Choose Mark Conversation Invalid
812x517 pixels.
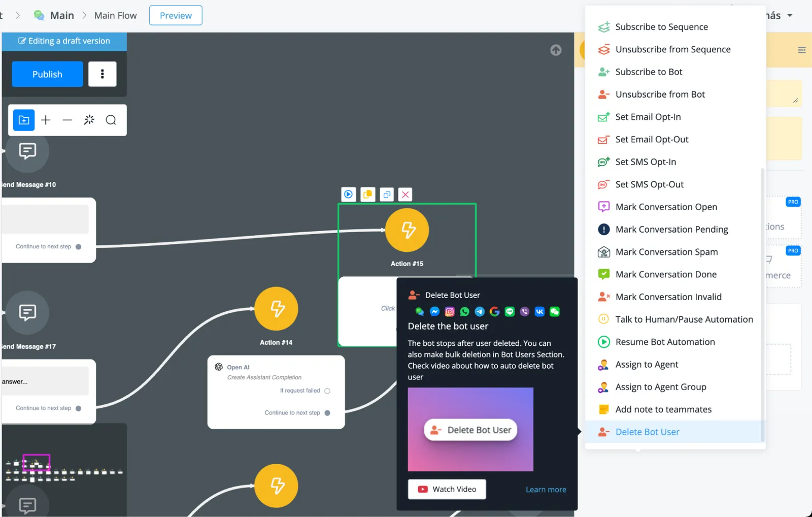point(675,297)
